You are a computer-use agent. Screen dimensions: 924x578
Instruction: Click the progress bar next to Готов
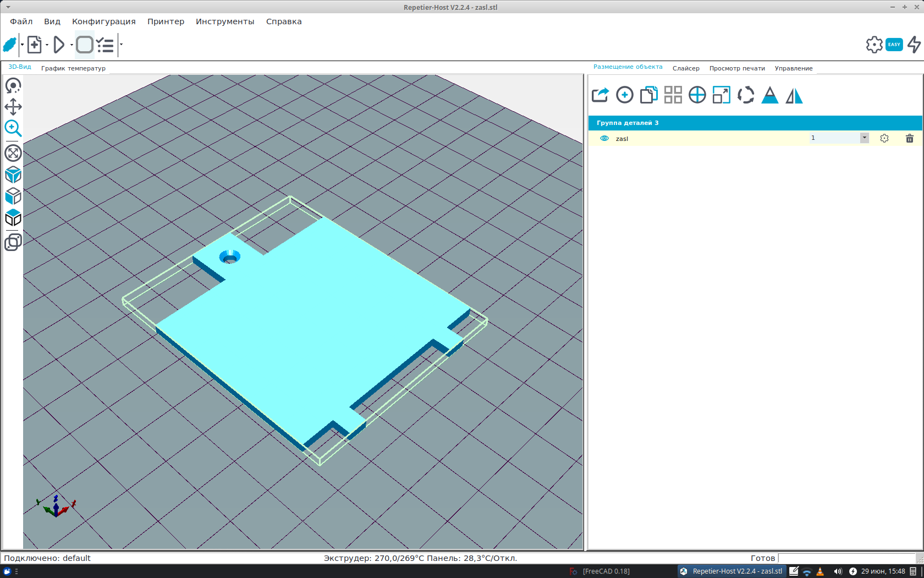click(x=847, y=558)
